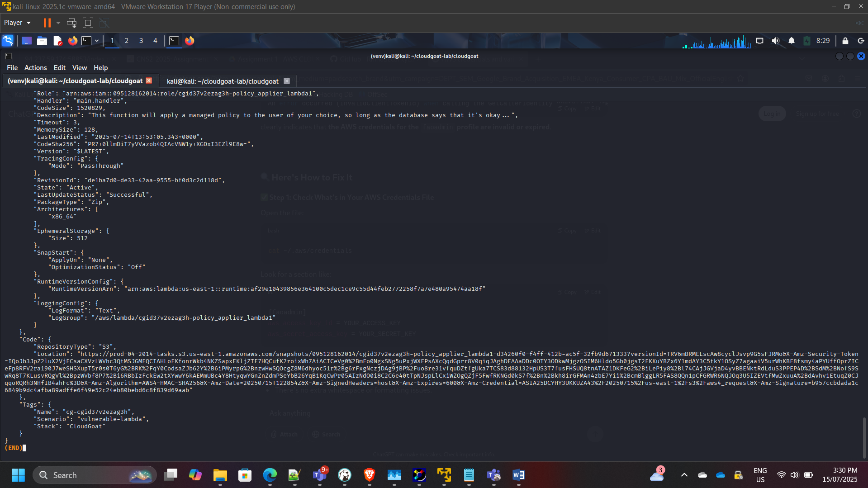Open DBeaver from the Windows taskbar
This screenshot has width=868, height=488.
345,475
